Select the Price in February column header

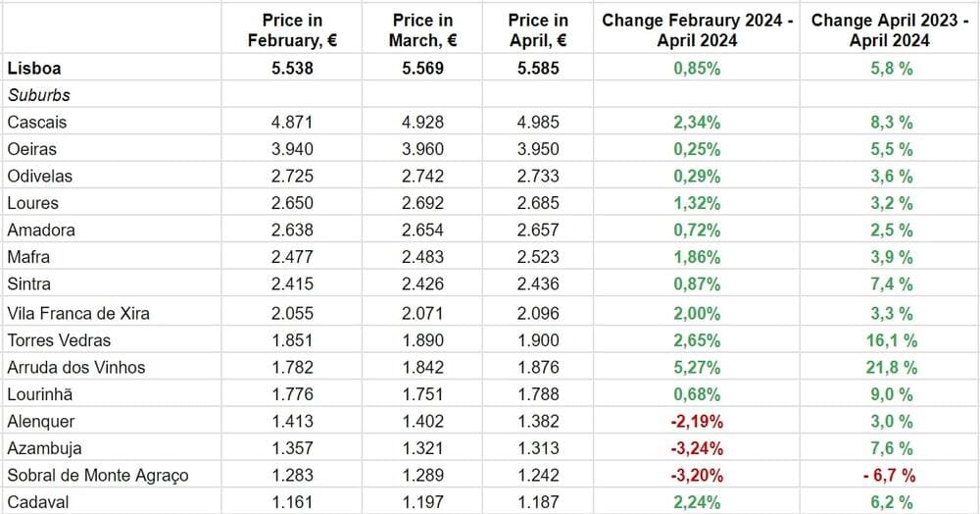[292, 30]
